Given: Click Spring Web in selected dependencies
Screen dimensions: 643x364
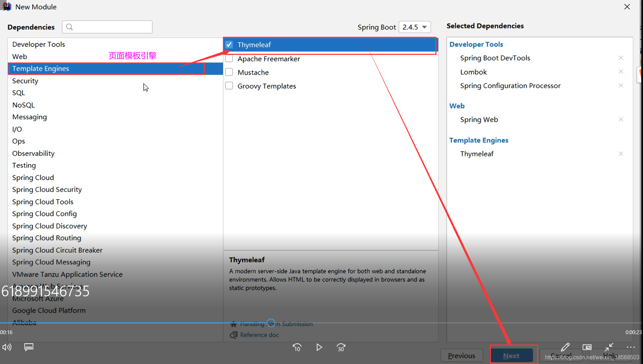Looking at the screenshot, I should click(479, 119).
